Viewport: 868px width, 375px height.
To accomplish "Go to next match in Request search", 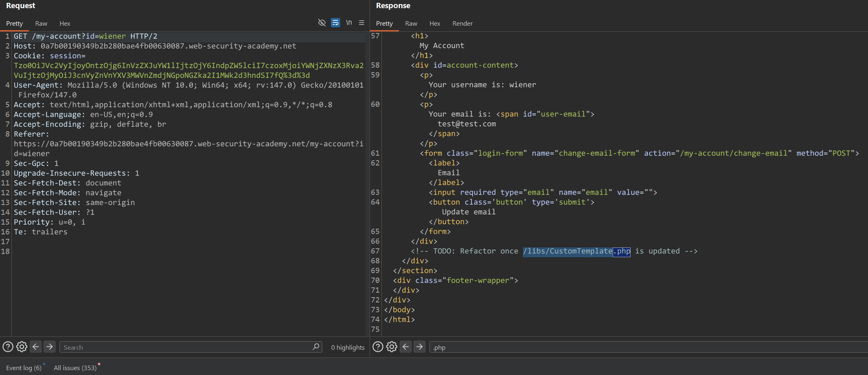I will tap(49, 347).
